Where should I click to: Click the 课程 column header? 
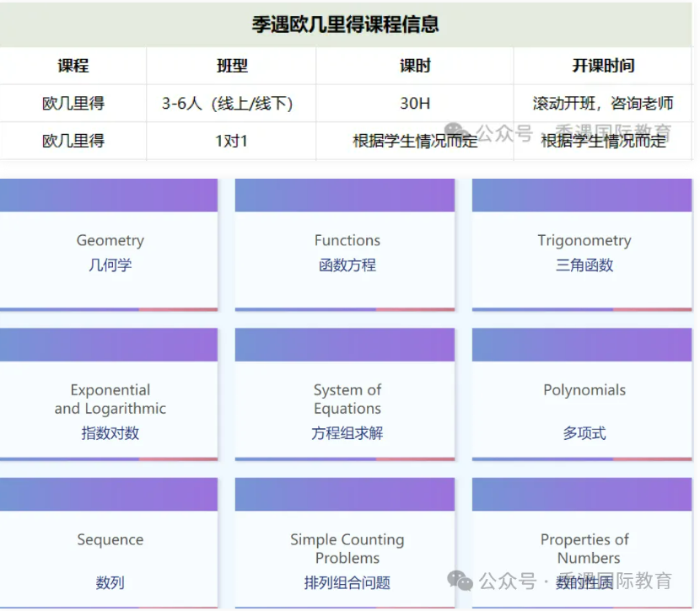(x=73, y=66)
